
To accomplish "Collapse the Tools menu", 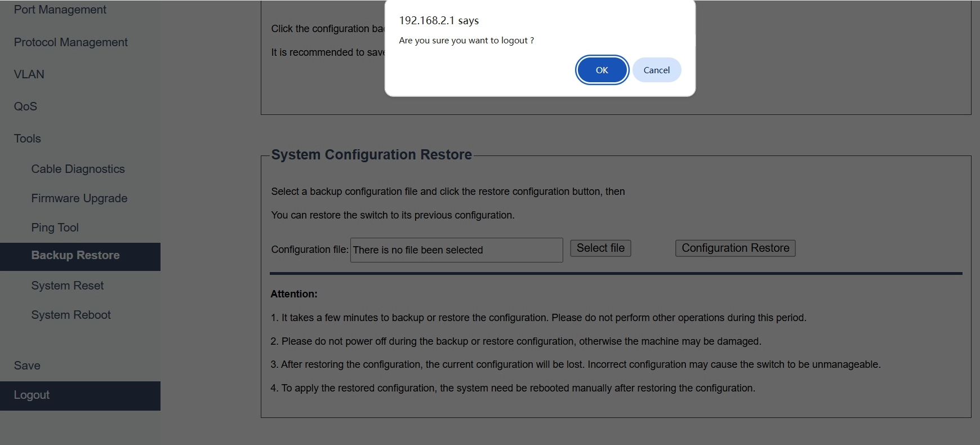I will point(28,139).
